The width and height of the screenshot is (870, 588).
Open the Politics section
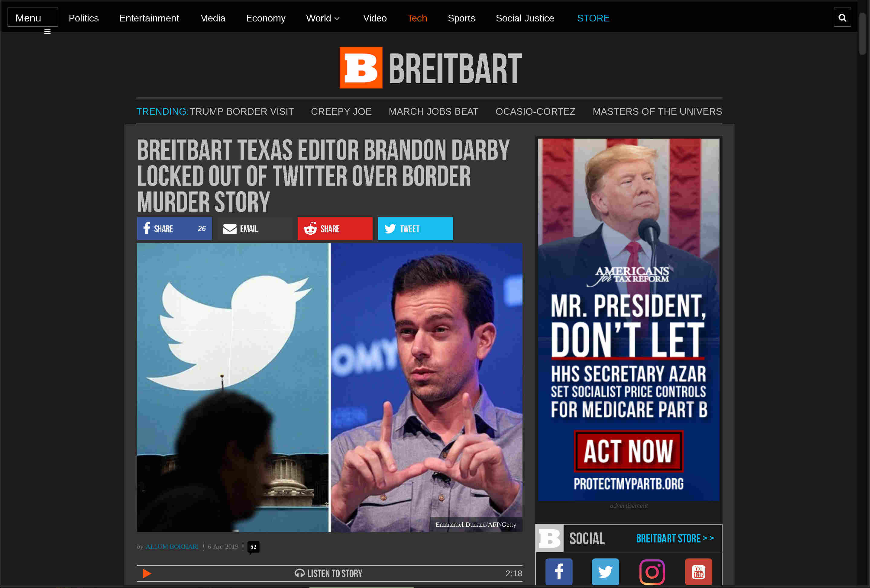83,18
